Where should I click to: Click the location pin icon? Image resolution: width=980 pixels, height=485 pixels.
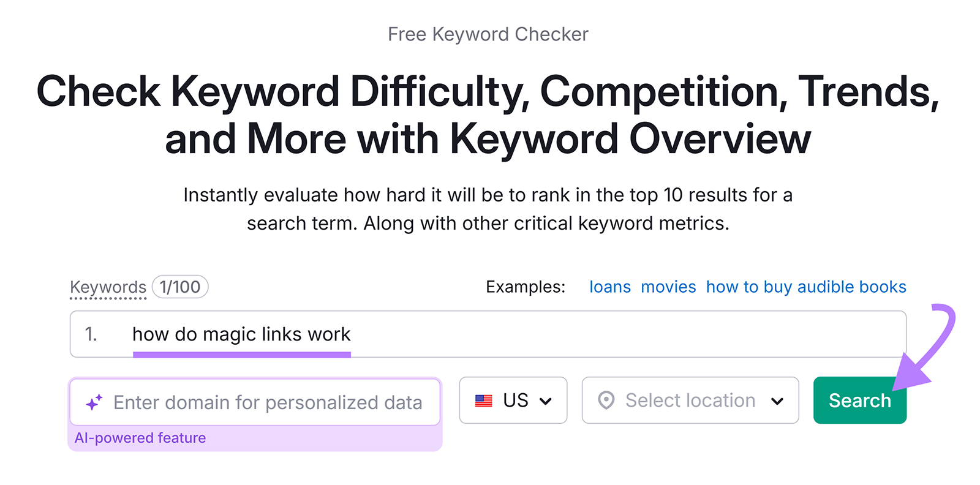coord(605,400)
